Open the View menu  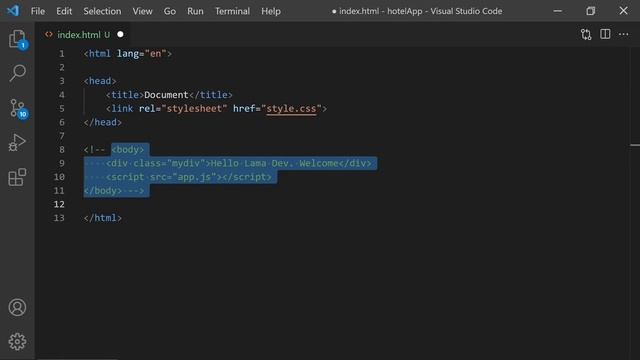click(x=142, y=11)
